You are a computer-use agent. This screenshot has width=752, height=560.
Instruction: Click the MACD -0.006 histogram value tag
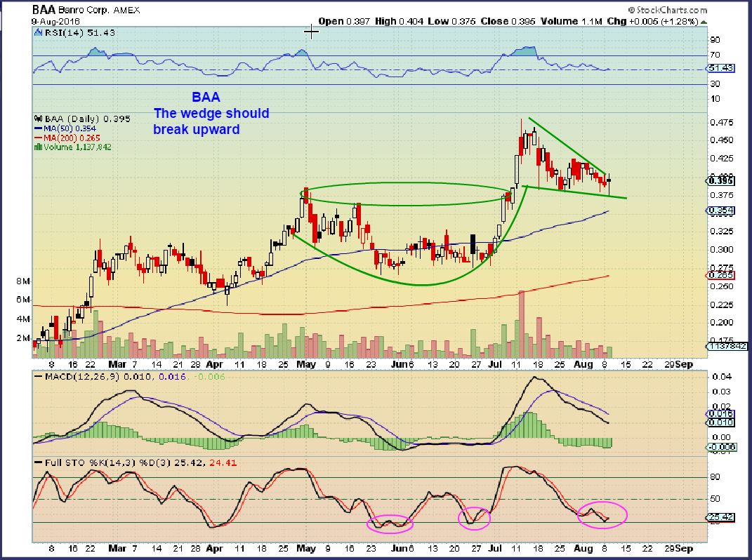(x=721, y=447)
